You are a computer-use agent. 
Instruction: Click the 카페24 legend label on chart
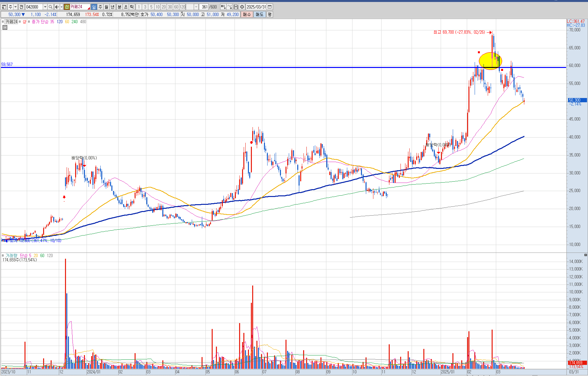pos(11,22)
